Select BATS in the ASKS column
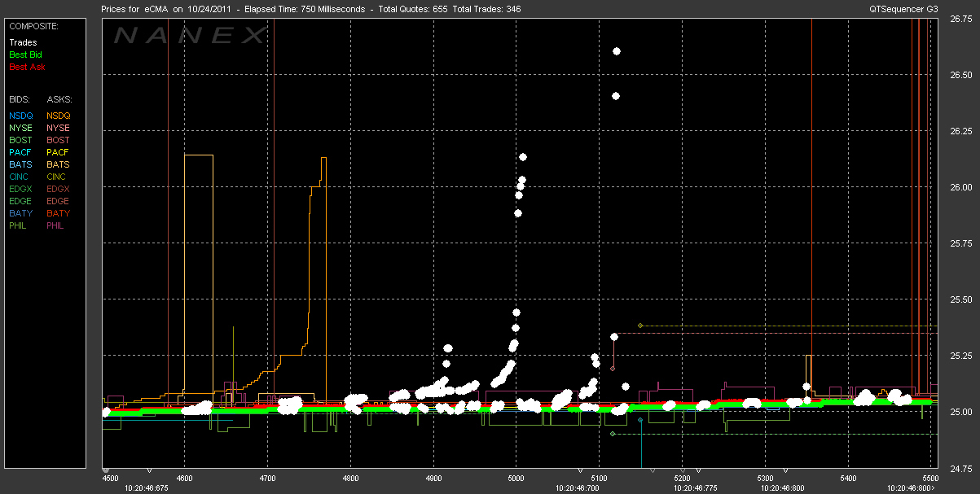This screenshot has height=494, width=980. click(59, 164)
